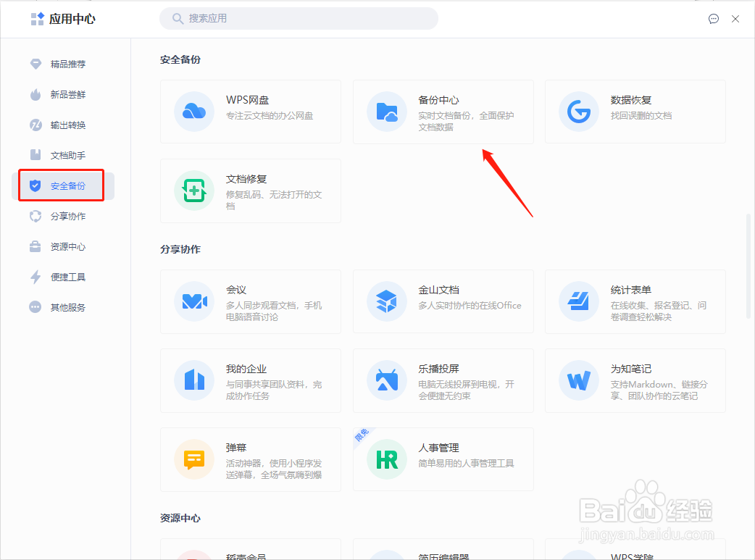
Task: Open the 统计表单 icon
Action: point(579,301)
